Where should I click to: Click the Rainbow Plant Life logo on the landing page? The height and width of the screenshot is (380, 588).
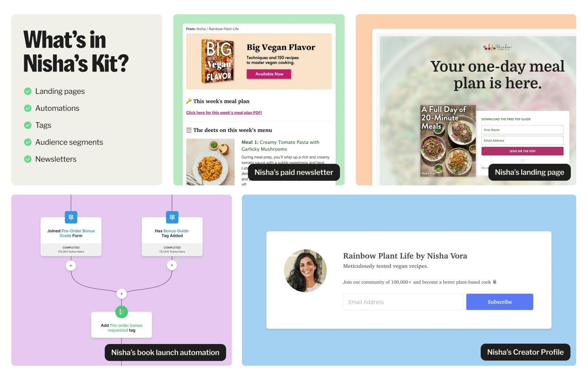(x=497, y=47)
